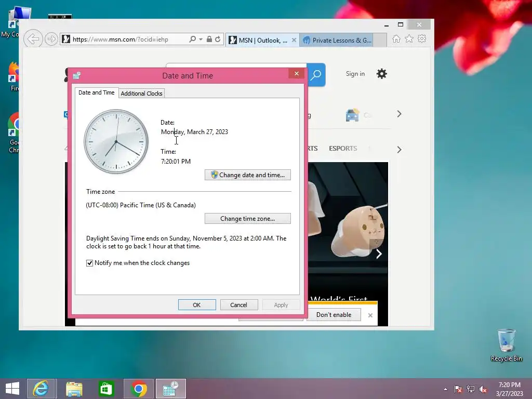
Task: Click network tray icon
Action: pos(471,389)
